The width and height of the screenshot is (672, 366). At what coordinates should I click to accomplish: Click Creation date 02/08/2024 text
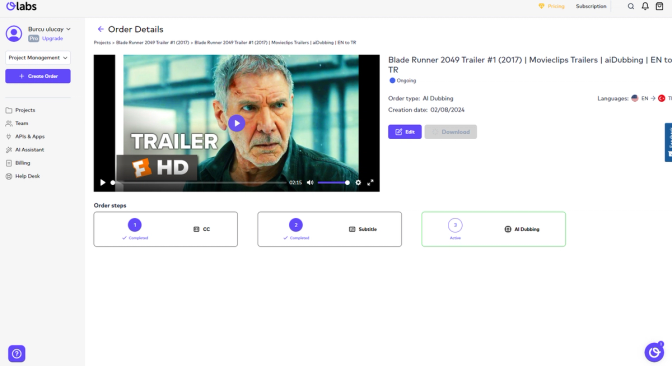point(426,110)
